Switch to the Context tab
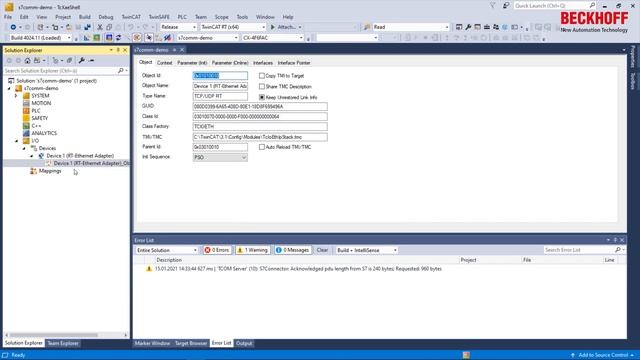The image size is (640, 360). pos(164,63)
